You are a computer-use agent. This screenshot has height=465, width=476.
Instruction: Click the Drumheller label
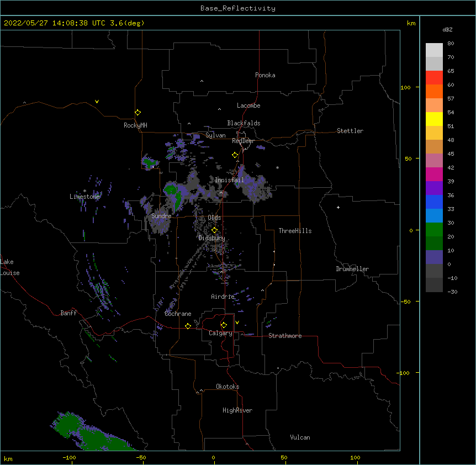[352, 269]
